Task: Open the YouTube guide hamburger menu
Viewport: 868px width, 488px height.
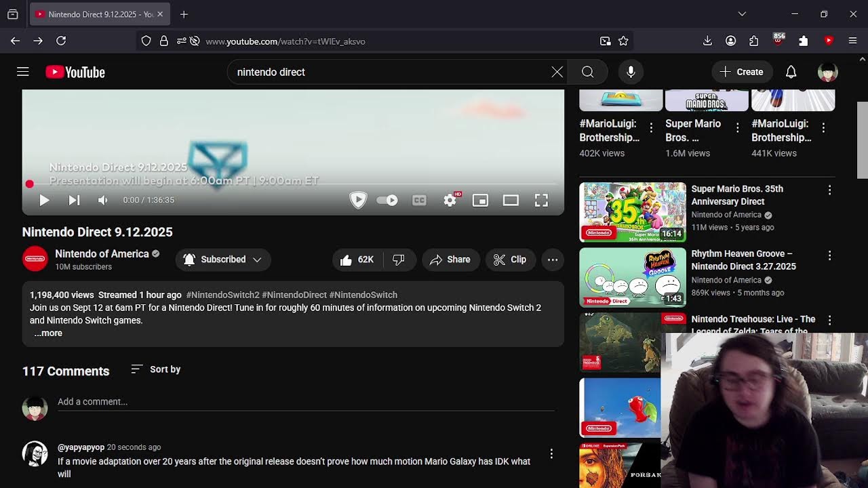Action: (23, 72)
